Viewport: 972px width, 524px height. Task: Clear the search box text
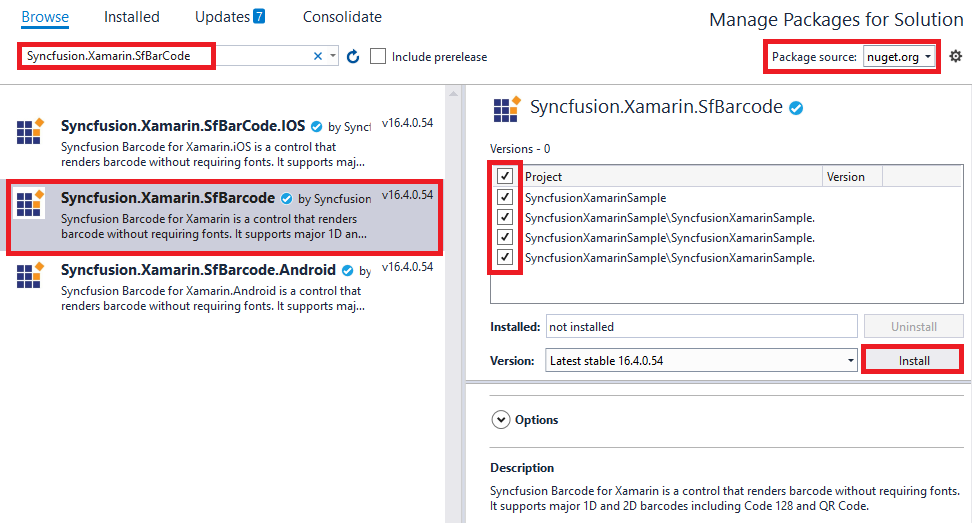click(318, 56)
